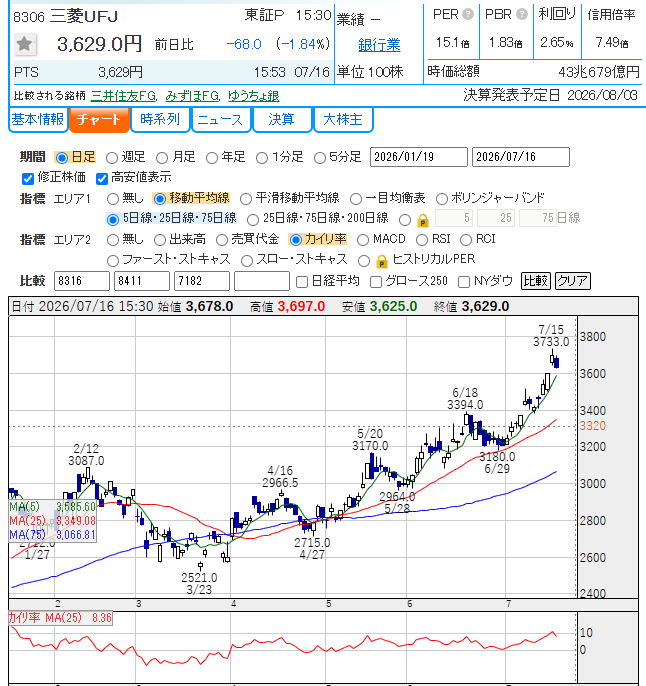Toggle 日経平均 comparison checkbox

(302, 282)
